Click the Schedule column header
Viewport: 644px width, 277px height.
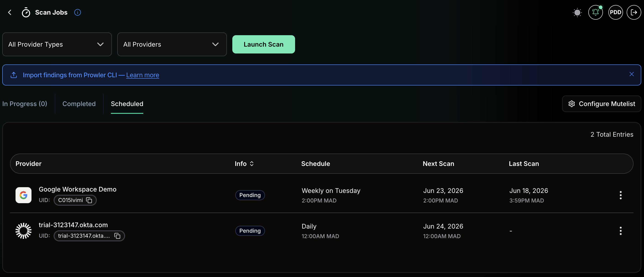pyautogui.click(x=316, y=164)
